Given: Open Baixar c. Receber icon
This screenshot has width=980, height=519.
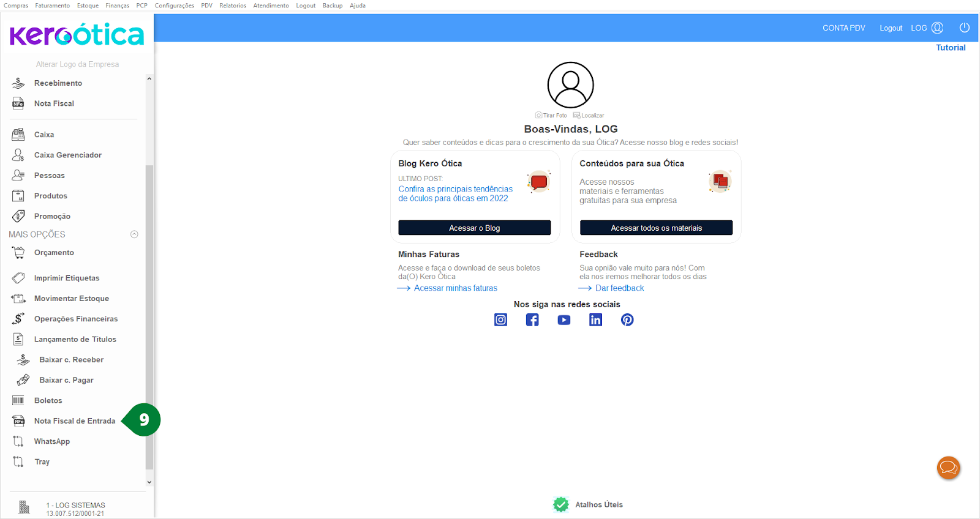Looking at the screenshot, I should (23, 360).
